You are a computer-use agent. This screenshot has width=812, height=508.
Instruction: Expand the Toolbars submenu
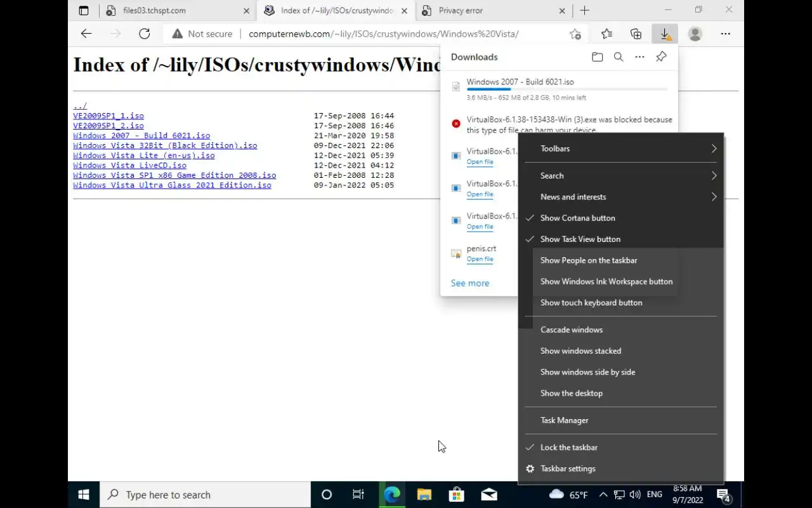621,149
